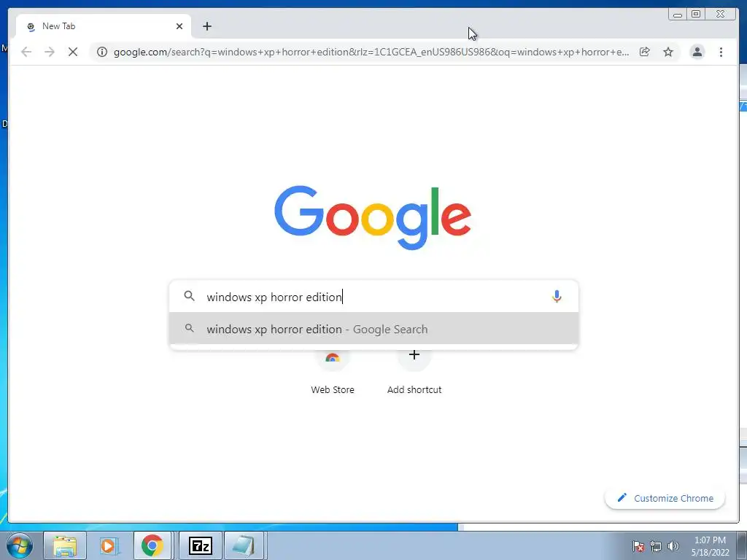Open the clock showing 1:07 PM
Image resolution: width=747 pixels, height=560 pixels.
point(710,546)
